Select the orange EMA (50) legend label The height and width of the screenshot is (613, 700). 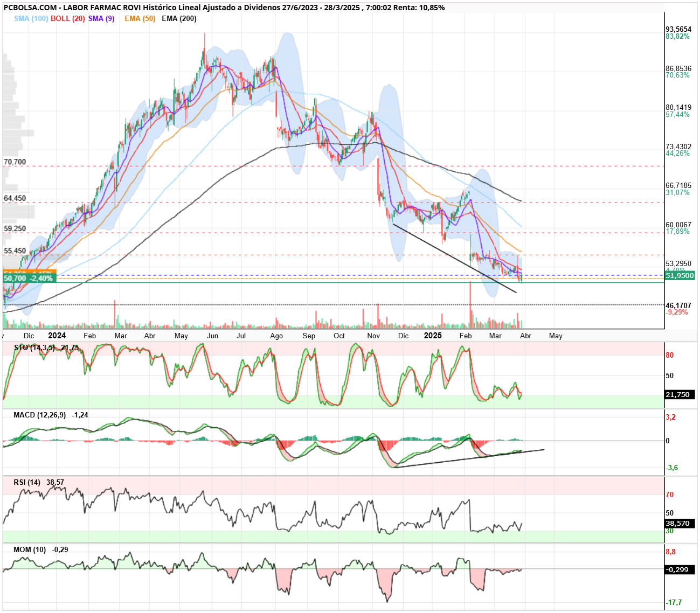pos(140,18)
